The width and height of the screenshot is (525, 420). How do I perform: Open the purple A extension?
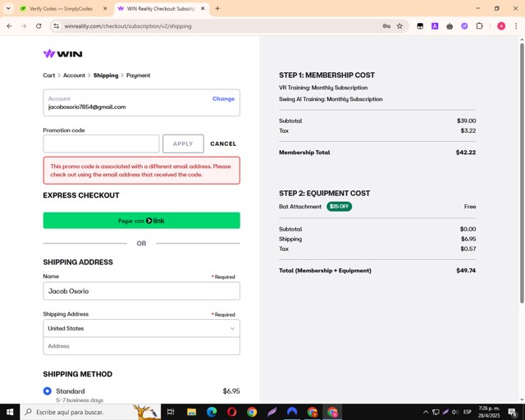(435, 26)
